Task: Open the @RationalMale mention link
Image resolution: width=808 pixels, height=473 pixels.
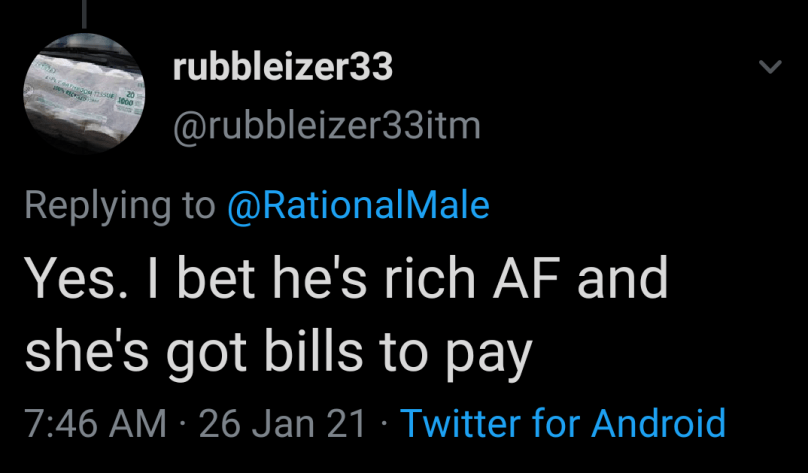Action: pyautogui.click(x=358, y=205)
